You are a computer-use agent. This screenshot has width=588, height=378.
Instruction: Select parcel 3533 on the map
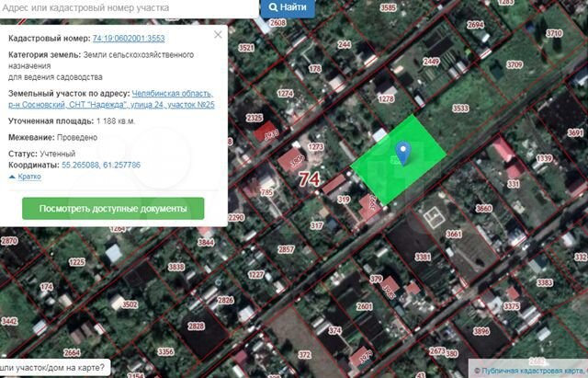point(461,109)
